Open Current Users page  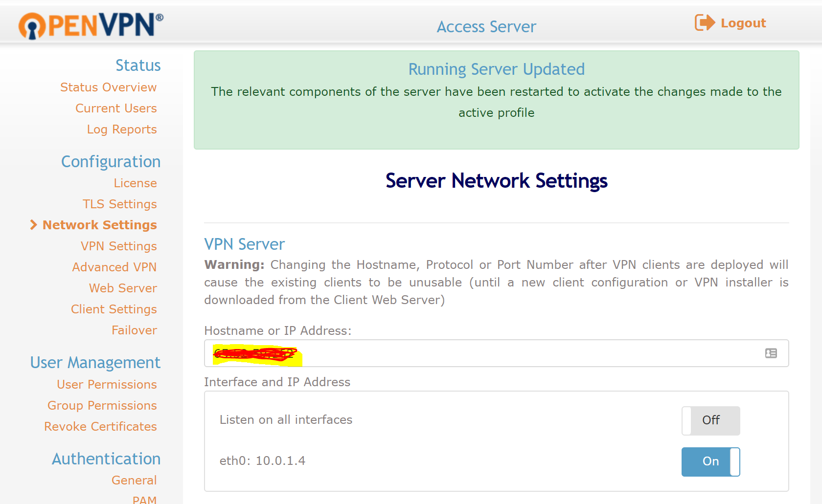pos(116,108)
